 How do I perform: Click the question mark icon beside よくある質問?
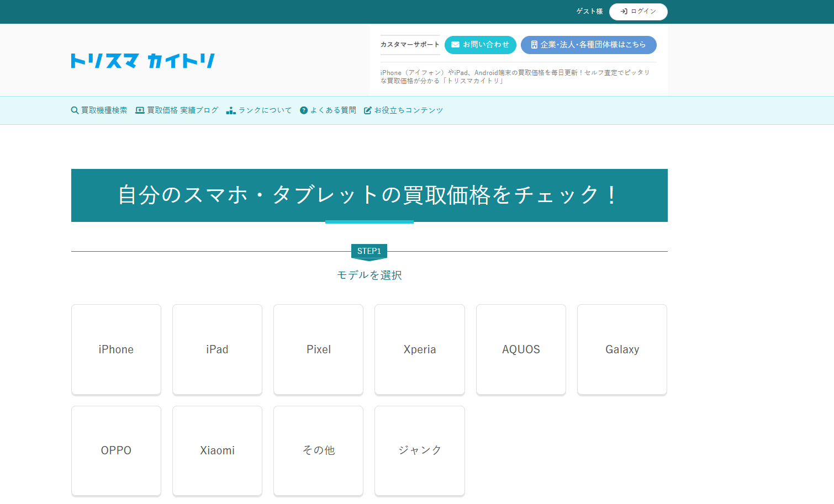304,110
